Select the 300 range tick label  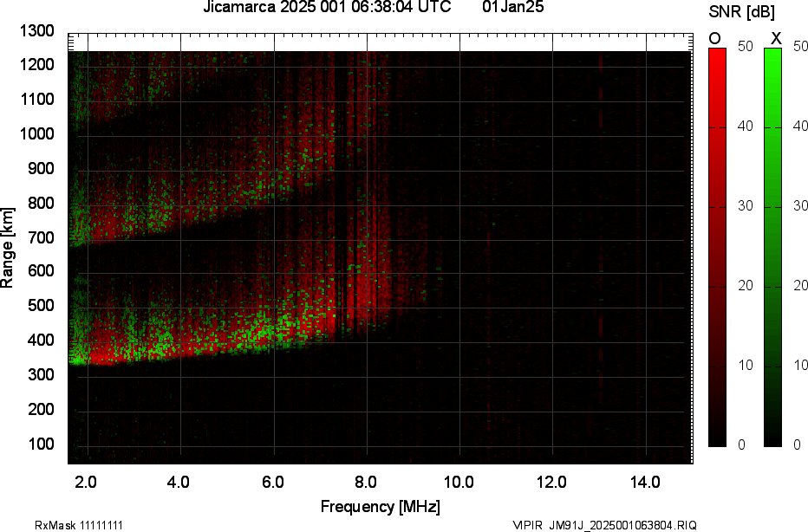(x=41, y=374)
